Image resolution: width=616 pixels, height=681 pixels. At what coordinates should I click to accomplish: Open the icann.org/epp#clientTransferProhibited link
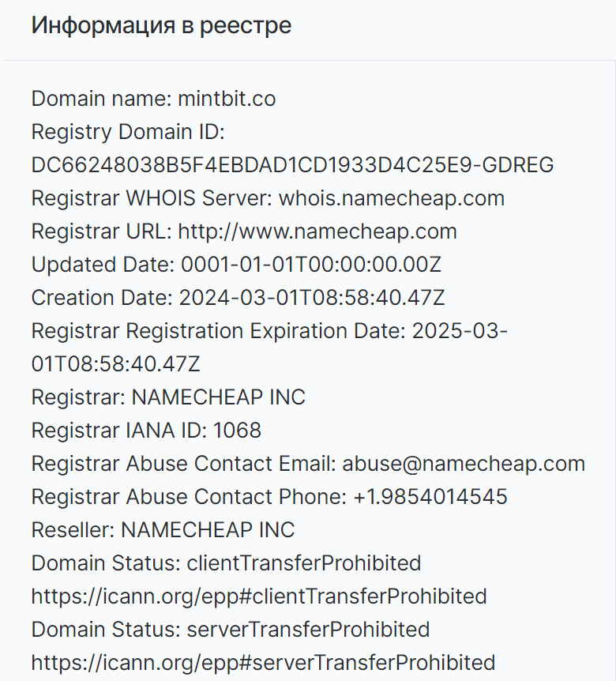(259, 596)
